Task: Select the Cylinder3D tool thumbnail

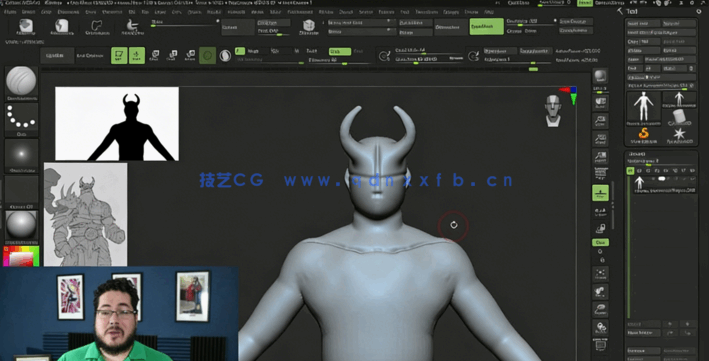Action: pos(679,118)
